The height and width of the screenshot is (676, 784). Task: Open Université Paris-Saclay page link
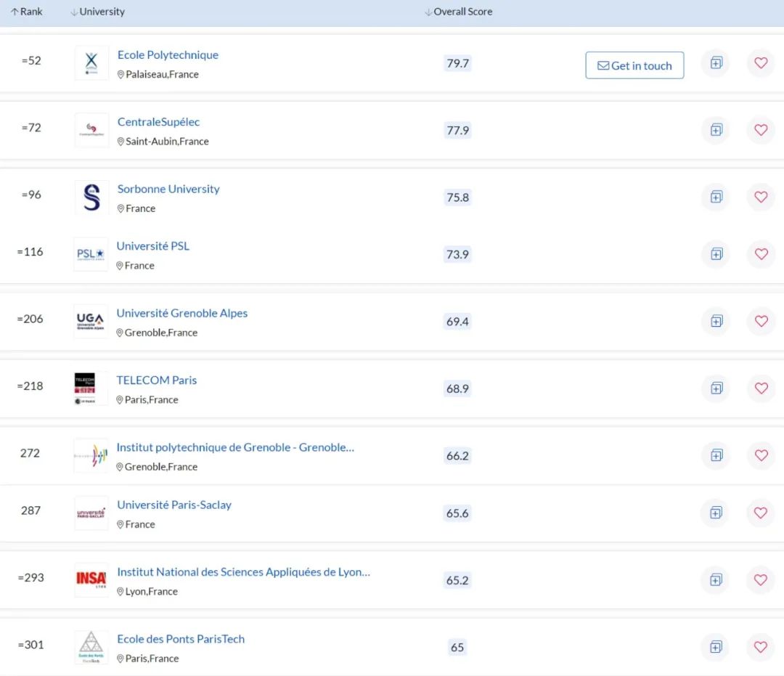tap(174, 505)
